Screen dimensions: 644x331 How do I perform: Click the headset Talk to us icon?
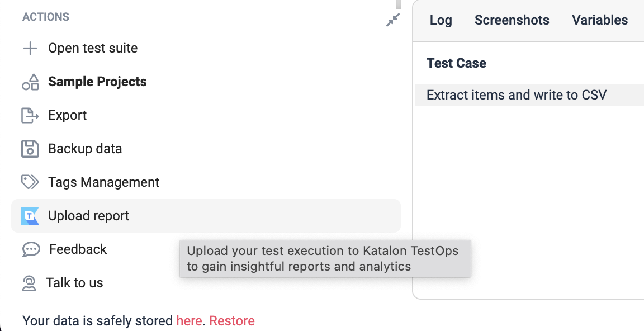click(29, 283)
